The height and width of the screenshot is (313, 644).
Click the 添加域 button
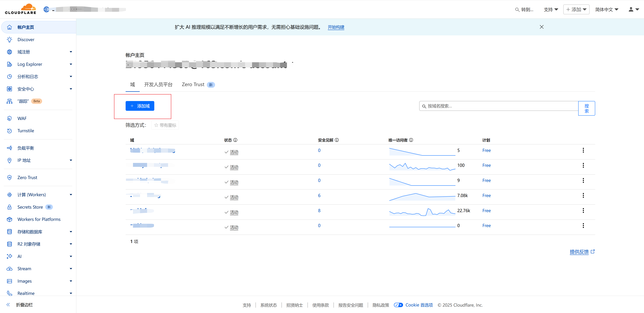point(140,106)
